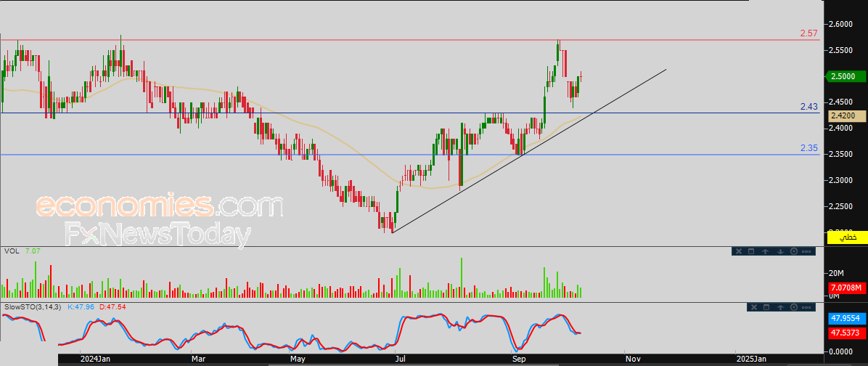The width and height of the screenshot is (868, 366).
Task: Click the VOL value 7.07
Action: (x=33, y=251)
